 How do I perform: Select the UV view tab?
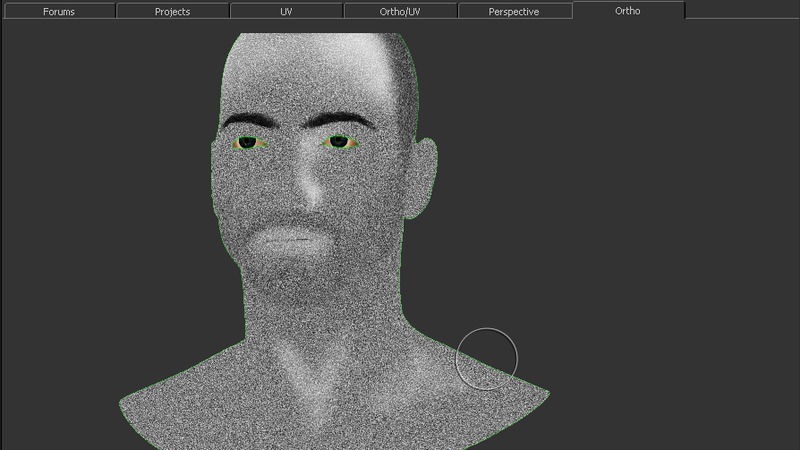(286, 12)
